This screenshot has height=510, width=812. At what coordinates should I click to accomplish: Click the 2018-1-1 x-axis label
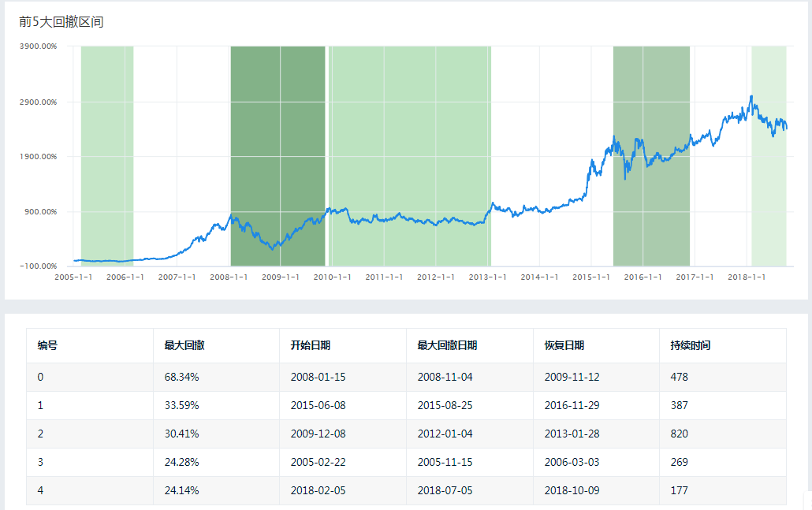pyautogui.click(x=747, y=277)
